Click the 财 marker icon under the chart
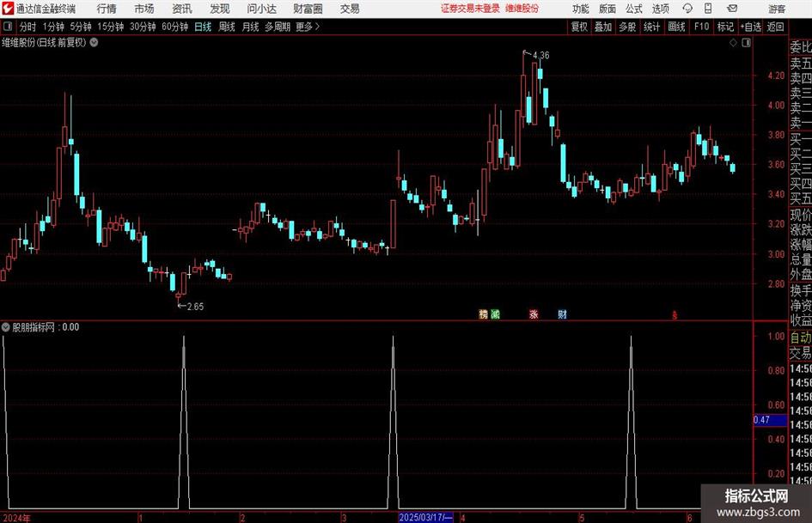 click(563, 313)
